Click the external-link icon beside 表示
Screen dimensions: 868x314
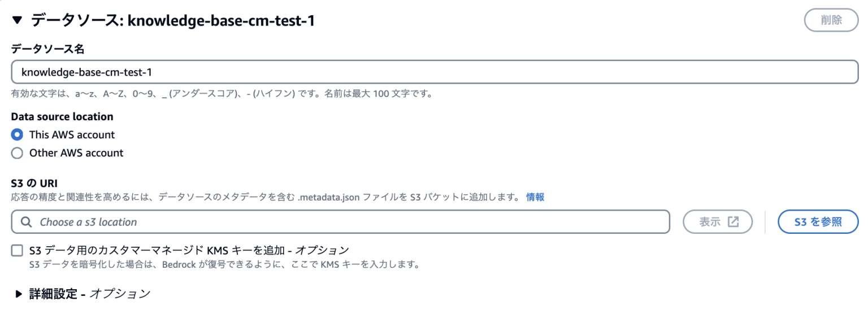[x=733, y=222]
